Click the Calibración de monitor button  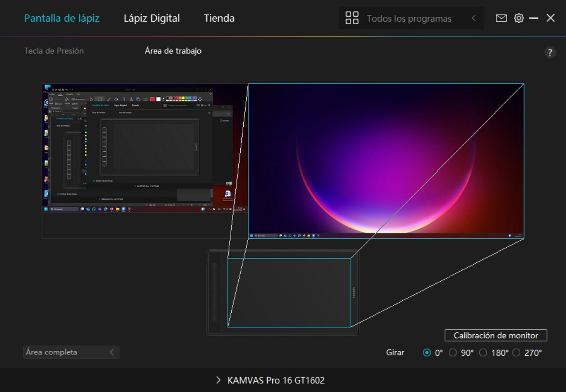(496, 335)
